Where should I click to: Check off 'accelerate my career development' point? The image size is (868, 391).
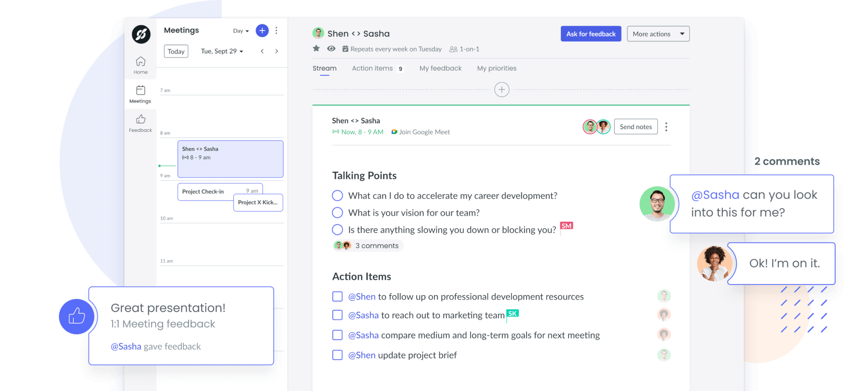pos(337,195)
